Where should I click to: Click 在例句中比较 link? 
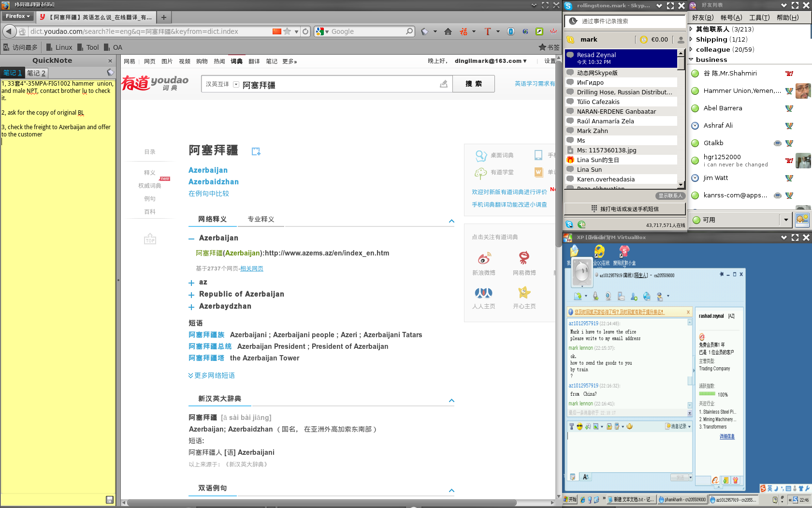point(209,194)
